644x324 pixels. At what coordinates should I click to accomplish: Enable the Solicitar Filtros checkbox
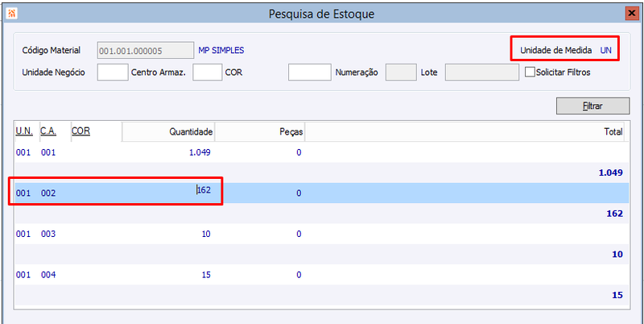click(530, 72)
